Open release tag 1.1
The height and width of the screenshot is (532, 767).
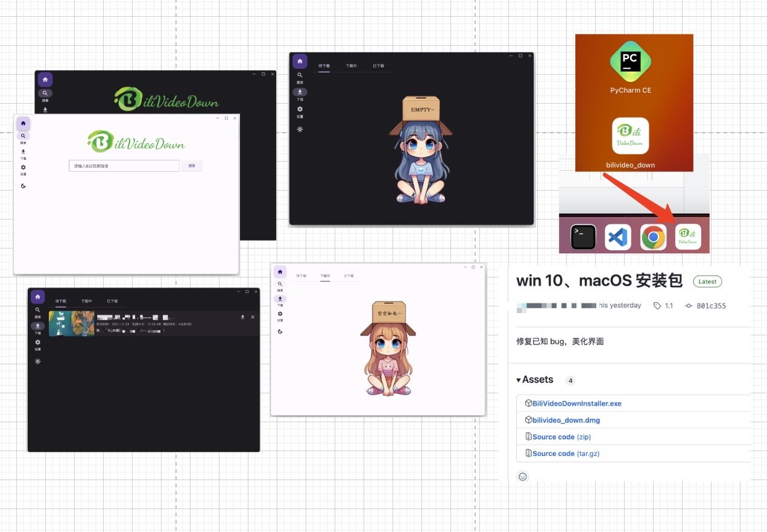(x=663, y=306)
